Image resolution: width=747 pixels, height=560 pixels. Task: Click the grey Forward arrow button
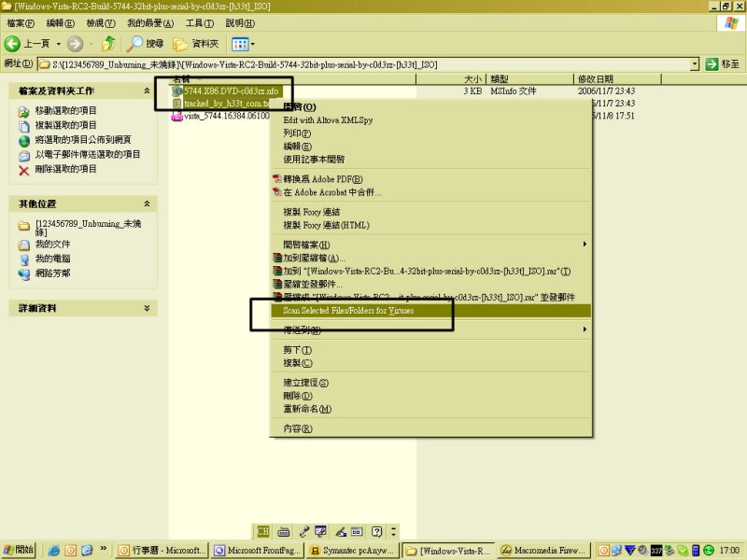tap(75, 44)
